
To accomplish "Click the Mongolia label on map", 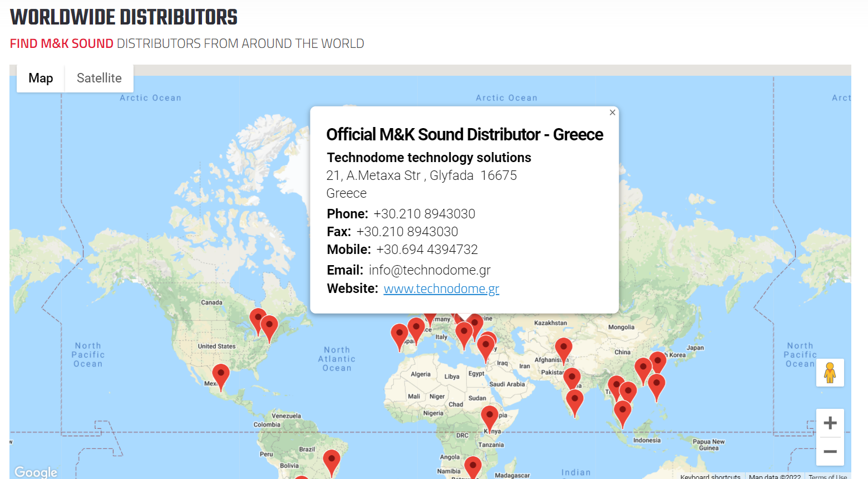I will pos(621,327).
